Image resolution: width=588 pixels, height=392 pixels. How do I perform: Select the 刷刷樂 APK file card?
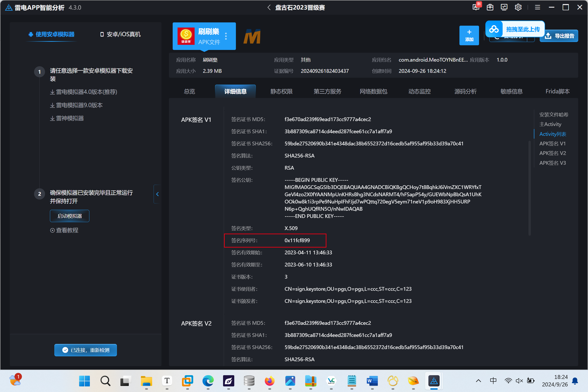pos(204,36)
